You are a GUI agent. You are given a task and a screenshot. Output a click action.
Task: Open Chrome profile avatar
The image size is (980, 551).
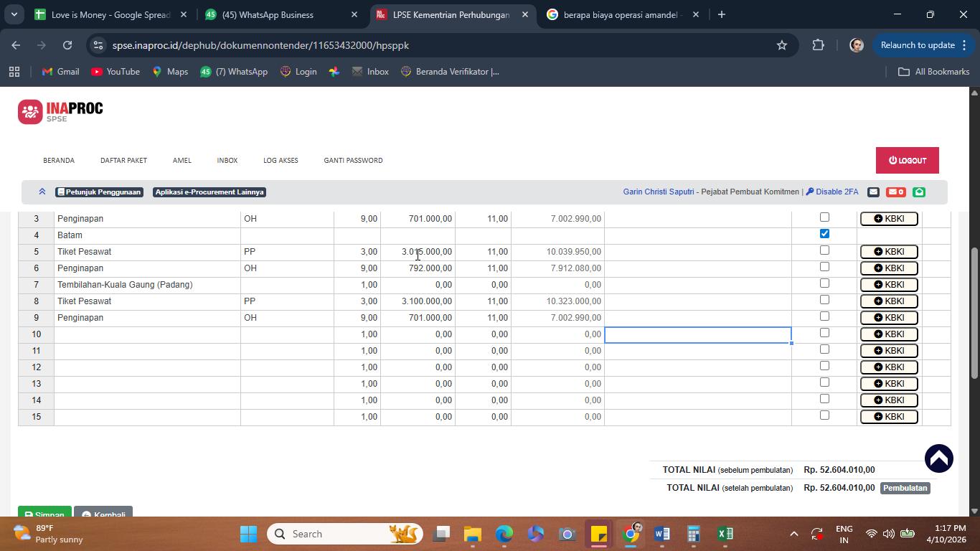(856, 45)
